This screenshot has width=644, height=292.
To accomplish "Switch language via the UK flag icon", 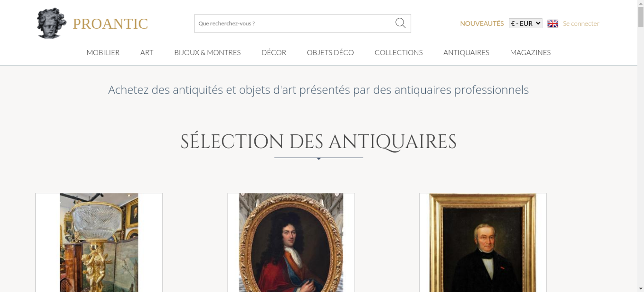I will click(x=553, y=23).
